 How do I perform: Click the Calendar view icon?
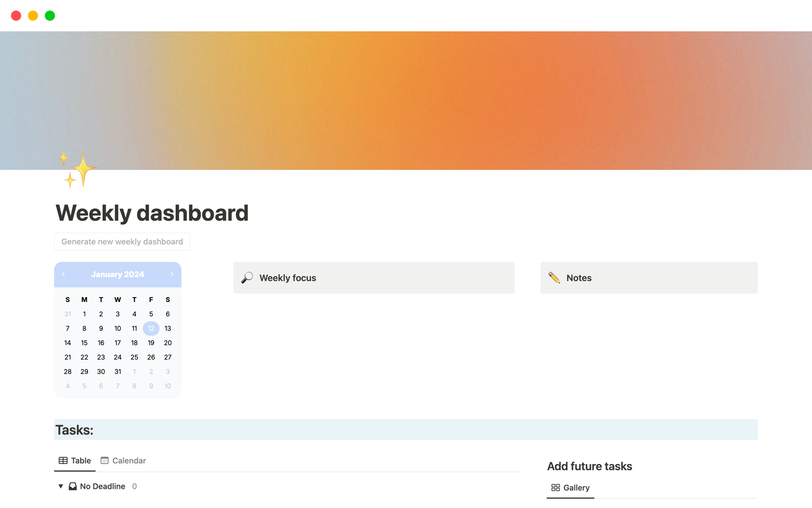(x=104, y=461)
